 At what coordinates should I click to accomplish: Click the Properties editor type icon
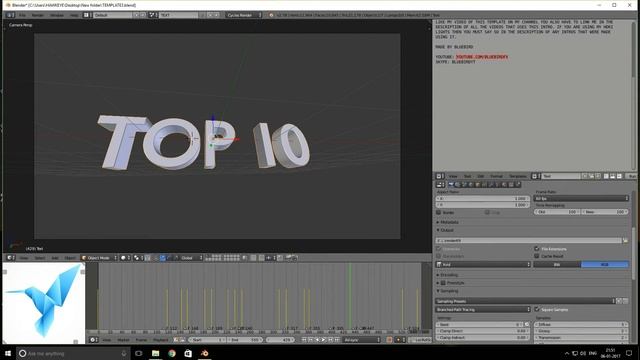click(x=440, y=184)
